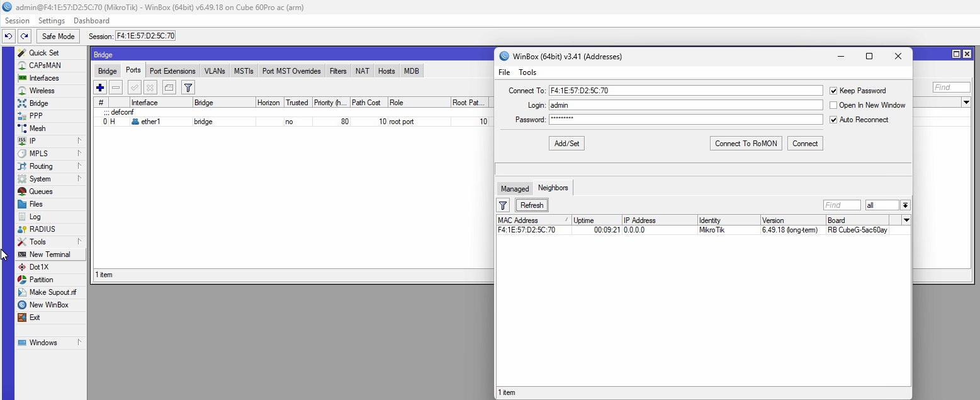Image resolution: width=980 pixels, height=400 pixels.
Task: Toggle the Auto Reconnect checkbox
Action: click(x=833, y=120)
